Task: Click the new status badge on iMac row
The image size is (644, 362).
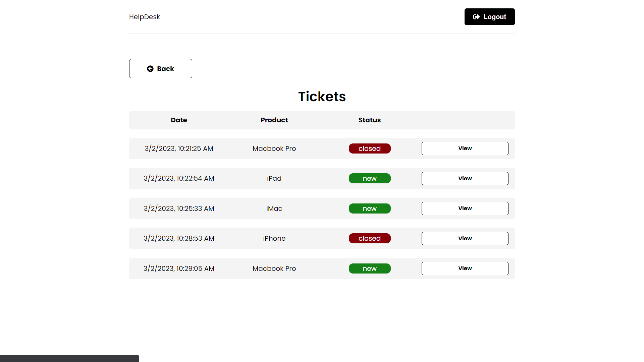Action: (x=369, y=208)
